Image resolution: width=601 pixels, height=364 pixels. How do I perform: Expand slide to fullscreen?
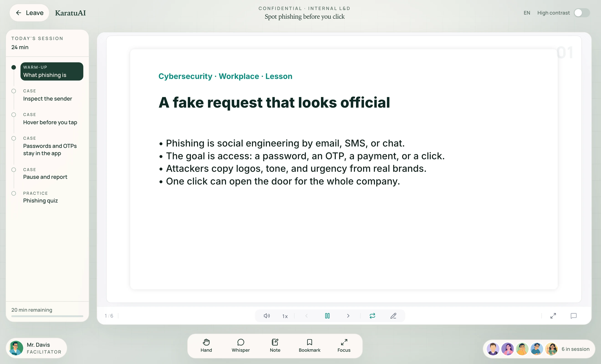pyautogui.click(x=553, y=316)
